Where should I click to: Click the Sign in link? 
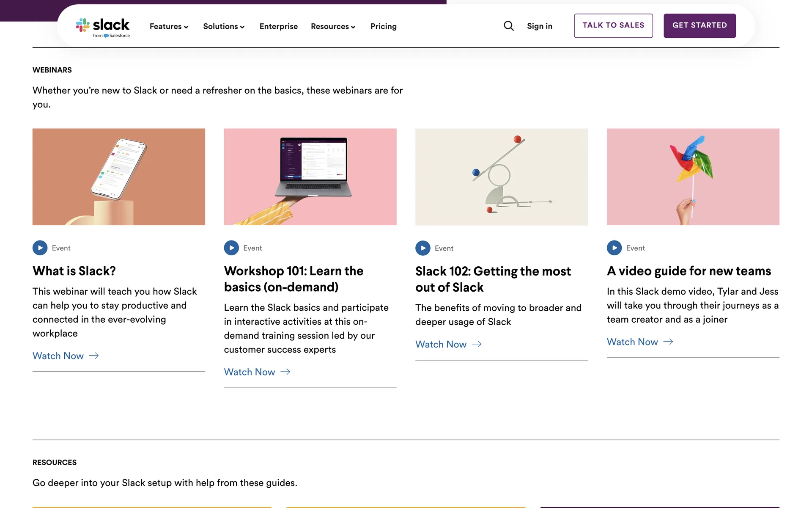[539, 26]
